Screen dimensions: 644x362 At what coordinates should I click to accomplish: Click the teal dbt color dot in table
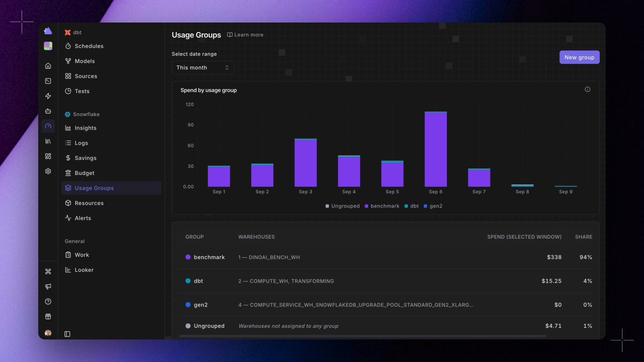click(x=188, y=281)
